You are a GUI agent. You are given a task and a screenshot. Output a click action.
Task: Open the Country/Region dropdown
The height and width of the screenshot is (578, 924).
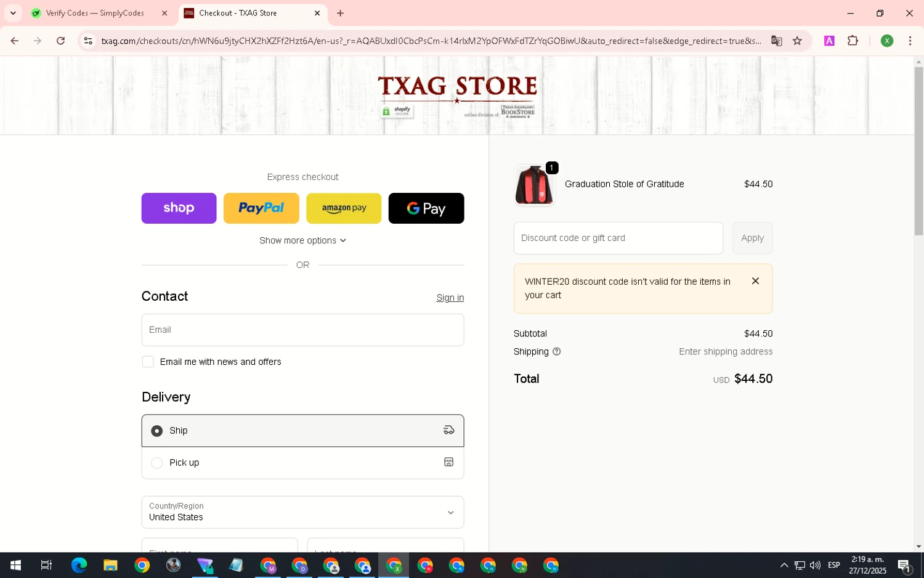coord(302,512)
